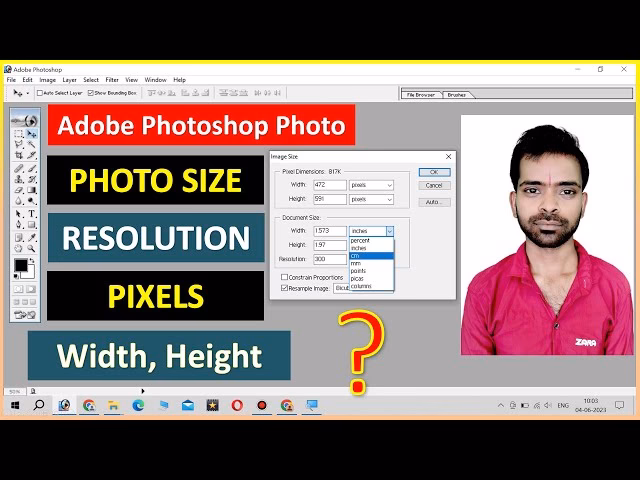Screen dimensions: 640x480
Task: Open pixel Height unit dropdown
Action: coord(371,199)
